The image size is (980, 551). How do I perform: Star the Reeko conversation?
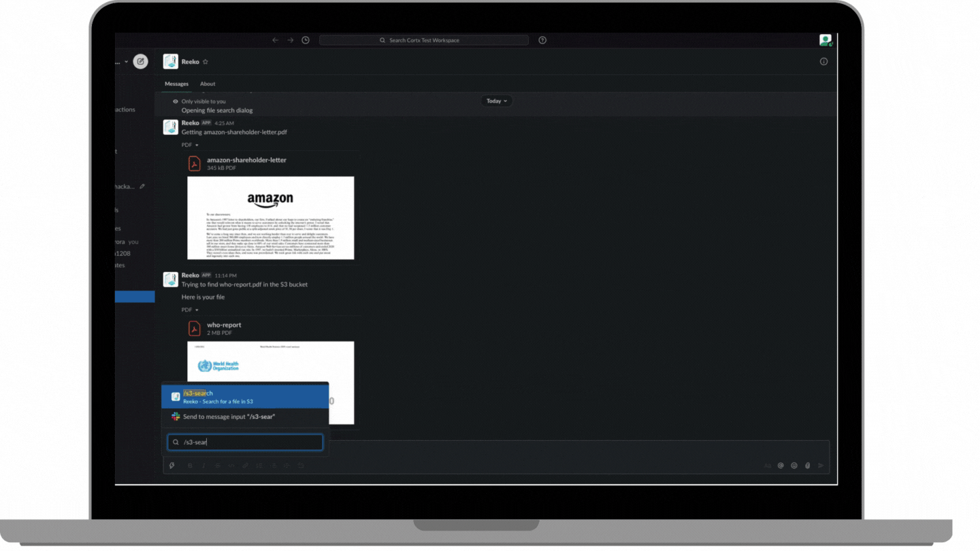(x=206, y=62)
